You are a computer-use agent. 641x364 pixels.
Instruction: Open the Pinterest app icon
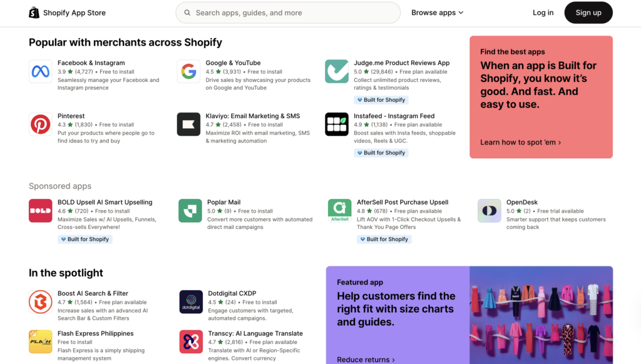click(41, 124)
